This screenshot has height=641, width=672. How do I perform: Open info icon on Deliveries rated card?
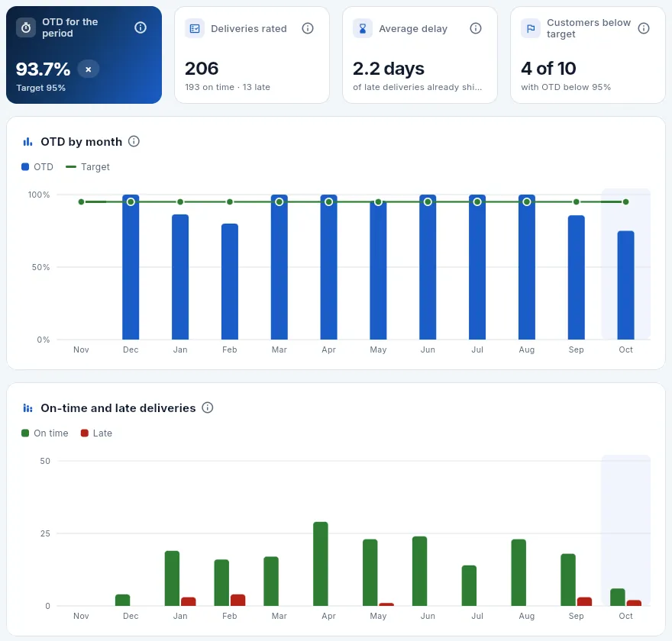click(308, 29)
